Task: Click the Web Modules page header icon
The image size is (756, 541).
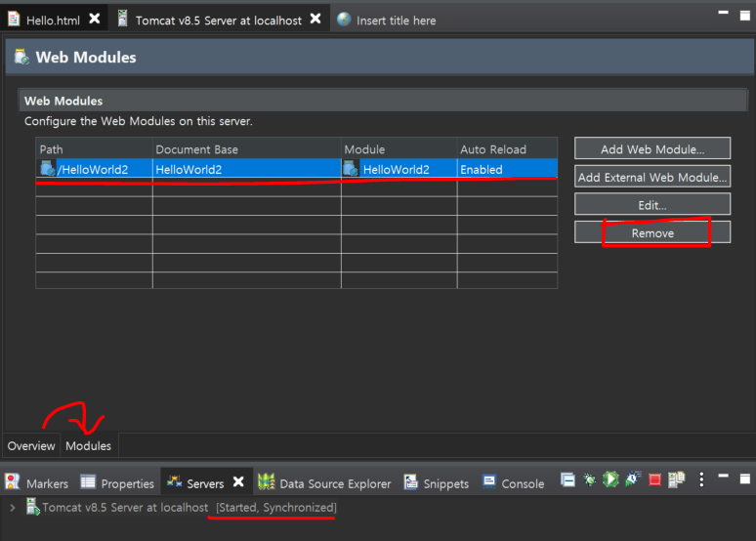Action: coord(21,57)
